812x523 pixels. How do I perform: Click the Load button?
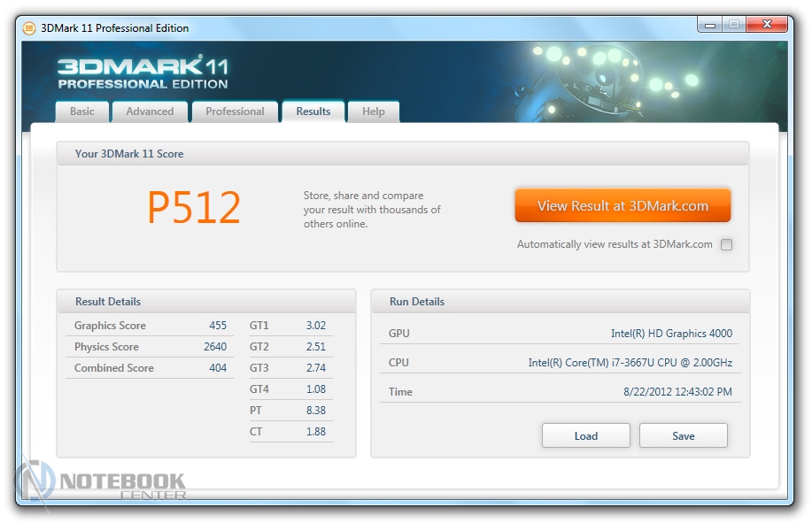click(585, 435)
